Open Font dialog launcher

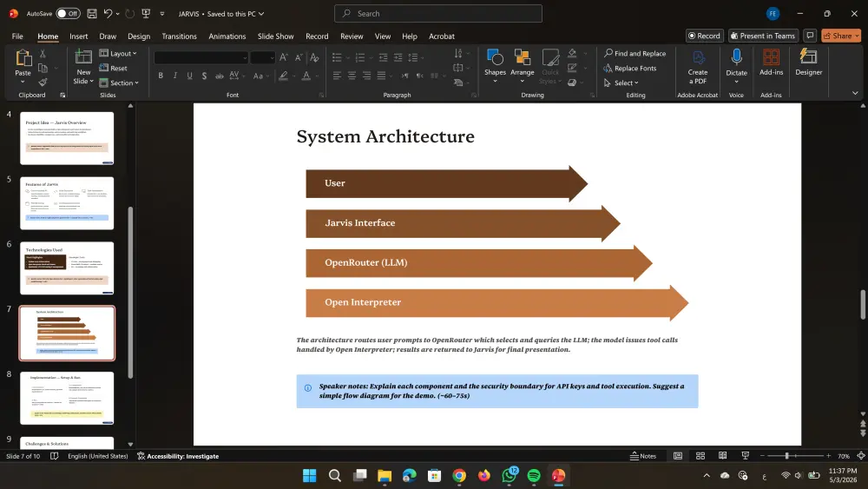pyautogui.click(x=322, y=96)
